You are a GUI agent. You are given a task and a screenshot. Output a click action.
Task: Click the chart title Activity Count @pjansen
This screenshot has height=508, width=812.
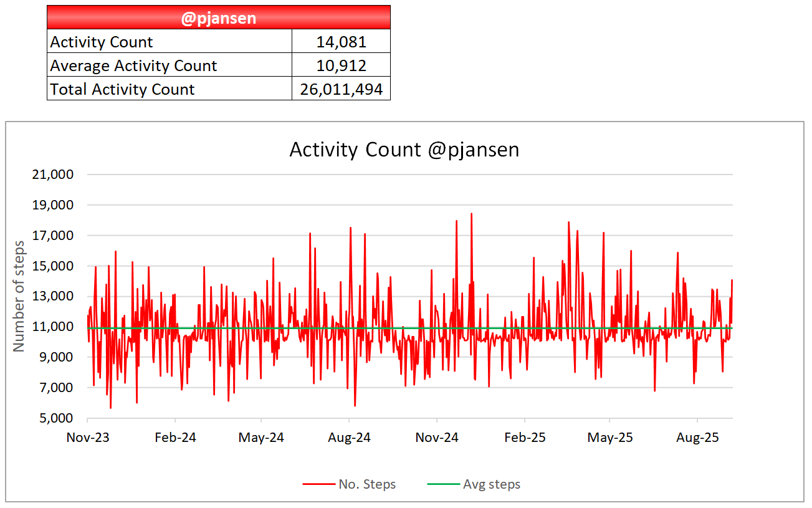pos(404,150)
